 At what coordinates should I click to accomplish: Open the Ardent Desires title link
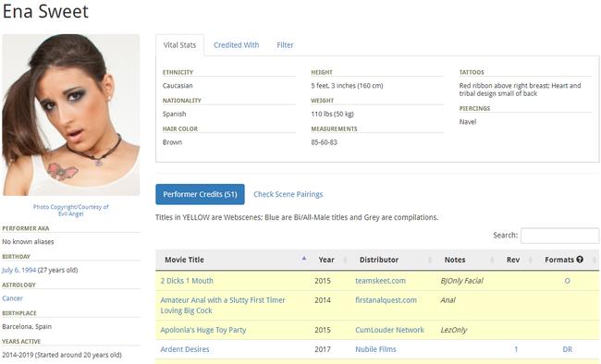click(x=185, y=349)
